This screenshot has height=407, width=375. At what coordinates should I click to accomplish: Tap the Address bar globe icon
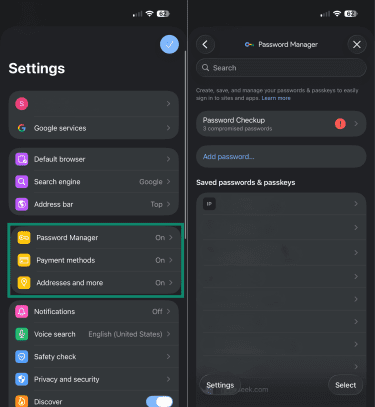[22, 204]
